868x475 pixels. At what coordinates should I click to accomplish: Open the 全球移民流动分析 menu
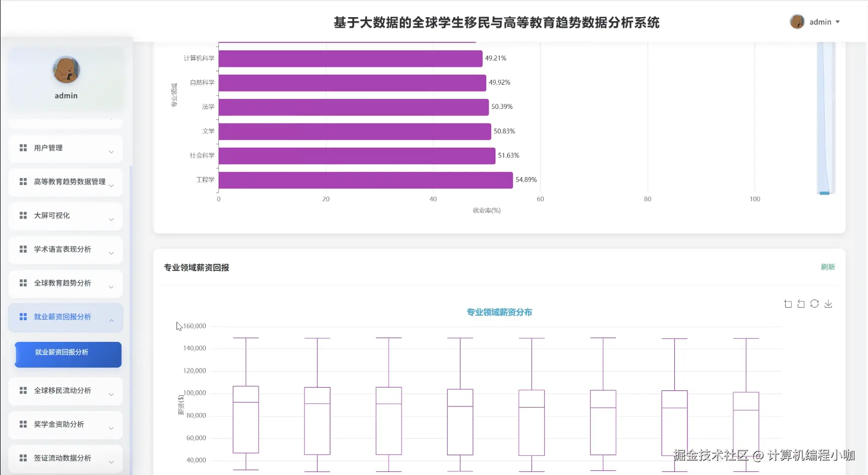pyautogui.click(x=66, y=391)
